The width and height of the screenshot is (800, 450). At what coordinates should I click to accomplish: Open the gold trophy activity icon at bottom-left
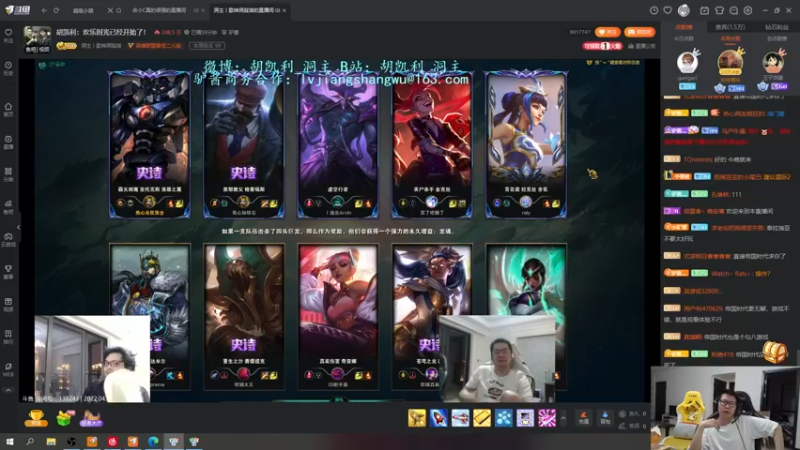click(x=36, y=418)
